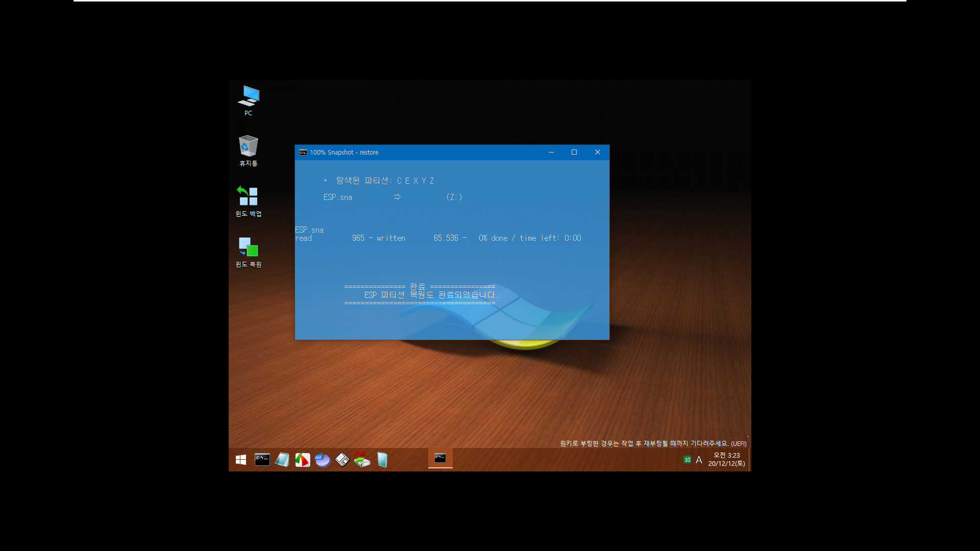Click the green 10 tray icon
Viewport: 980px width, 551px height.
[x=687, y=460]
